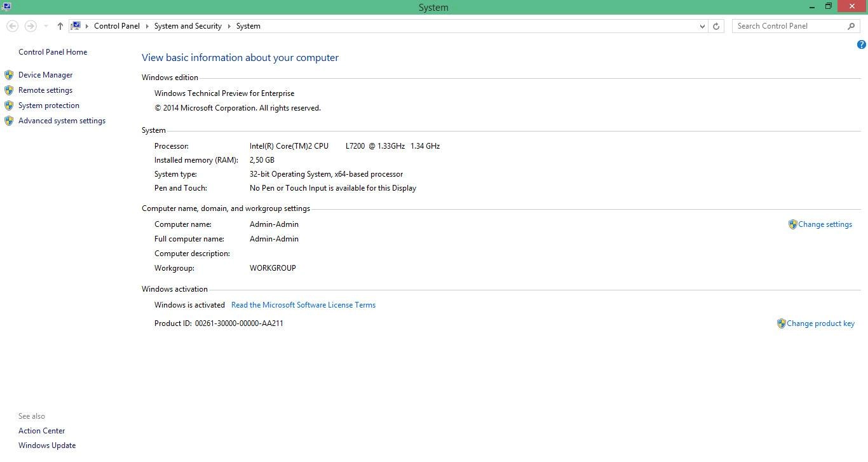868x462 pixels.
Task: Open Action Center link
Action: 41,431
